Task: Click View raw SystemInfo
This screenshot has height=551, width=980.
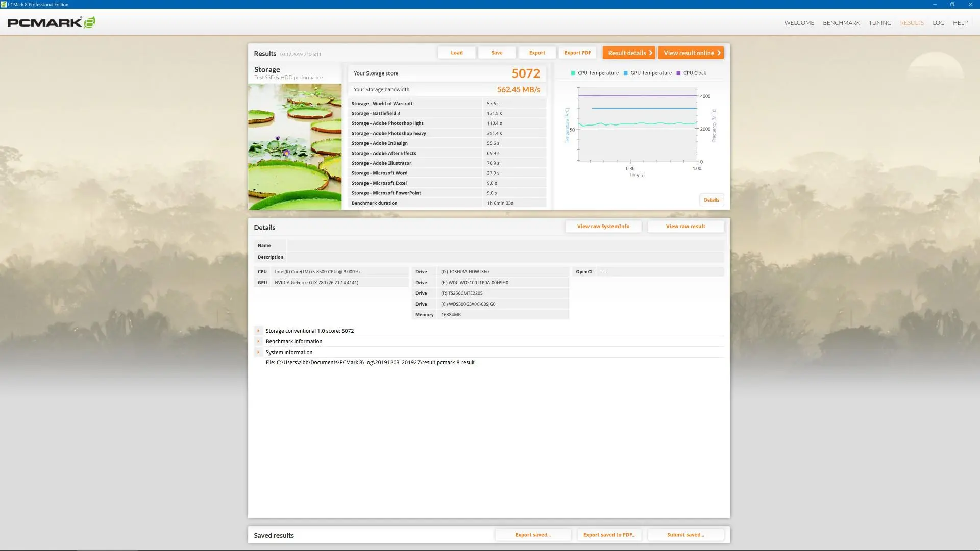Action: pyautogui.click(x=603, y=227)
